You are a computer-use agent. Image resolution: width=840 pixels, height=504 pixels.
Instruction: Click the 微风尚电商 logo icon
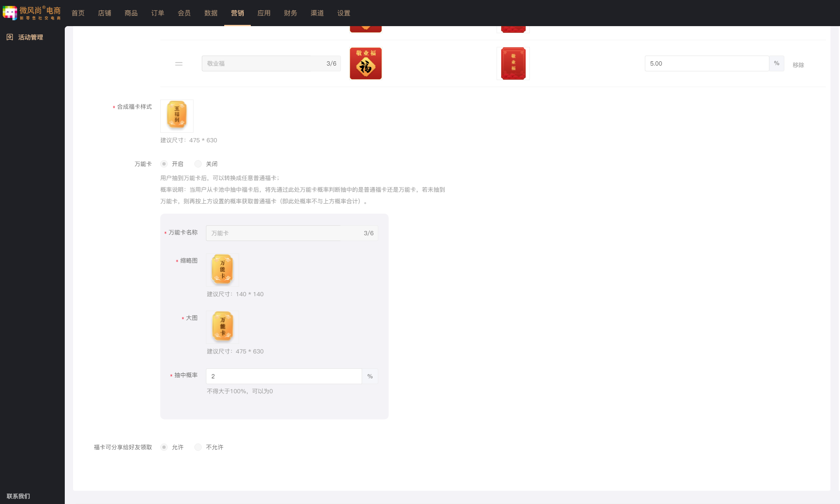[x=10, y=12]
